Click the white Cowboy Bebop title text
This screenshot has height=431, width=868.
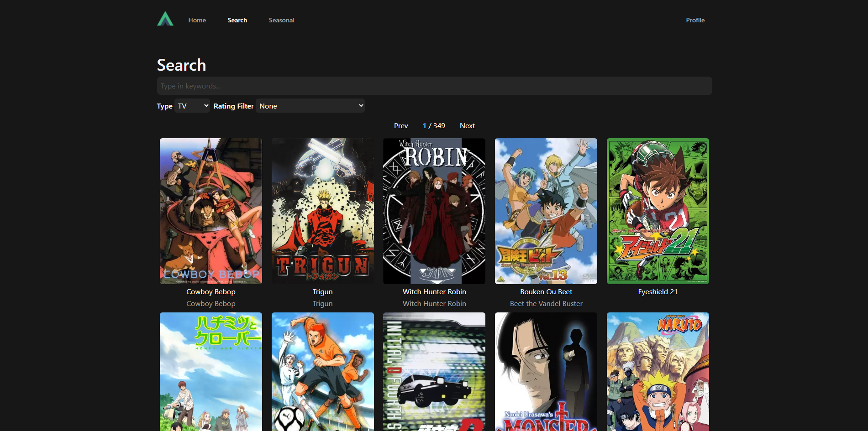click(x=211, y=292)
